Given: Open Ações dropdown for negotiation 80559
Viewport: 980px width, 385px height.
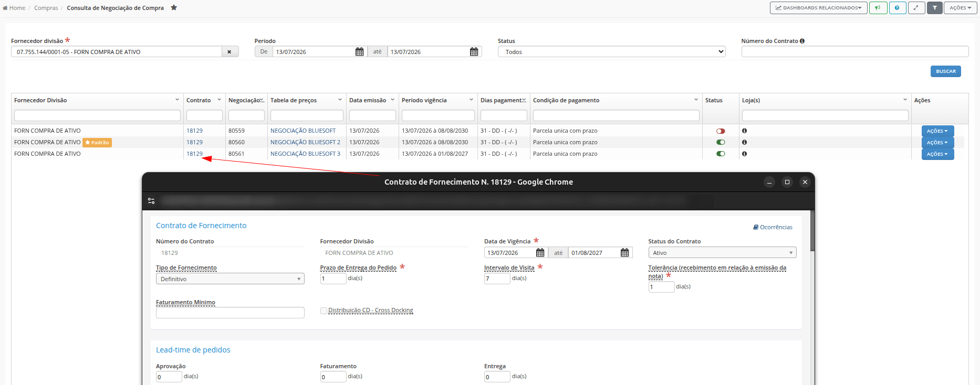Looking at the screenshot, I should pos(937,131).
